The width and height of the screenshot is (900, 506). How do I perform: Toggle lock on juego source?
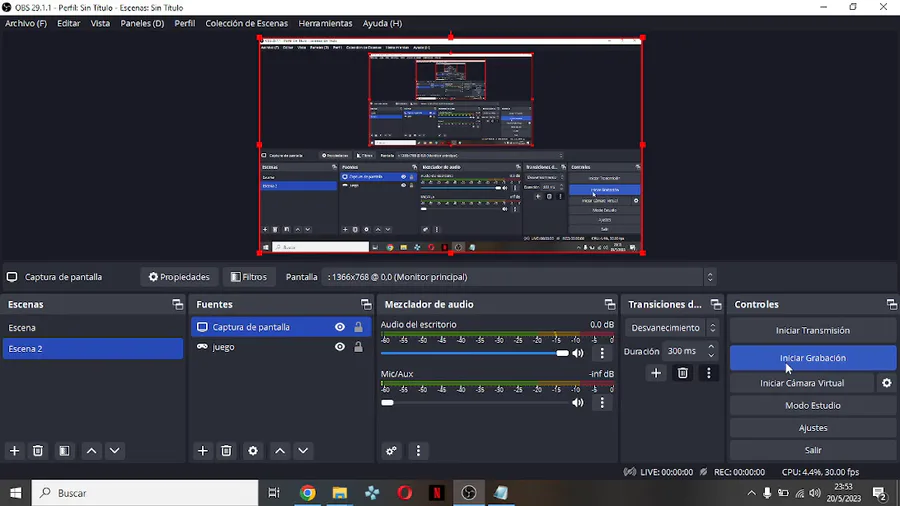[x=358, y=347]
